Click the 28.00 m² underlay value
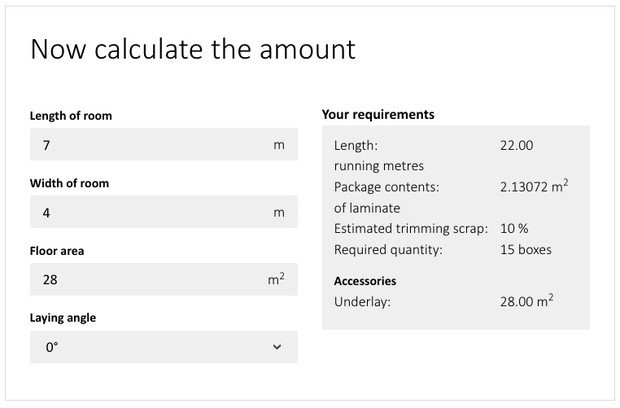The image size is (620, 408). pos(526,300)
